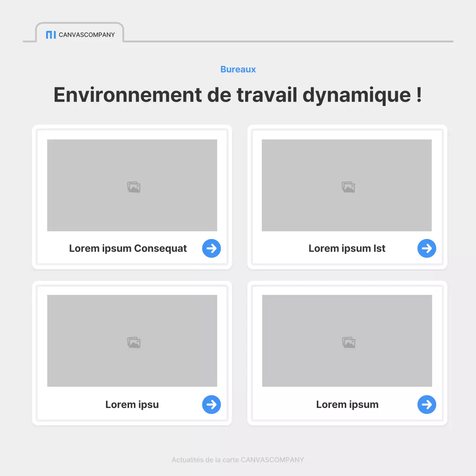Screen dimensions: 476x476
Task: Open the Lorem ipsum Consequat card title
Action: tap(128, 248)
